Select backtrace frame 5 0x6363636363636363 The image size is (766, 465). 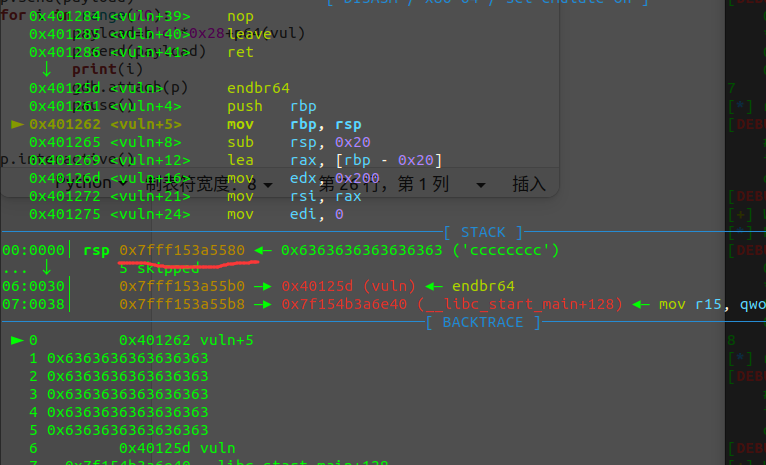(x=119, y=431)
